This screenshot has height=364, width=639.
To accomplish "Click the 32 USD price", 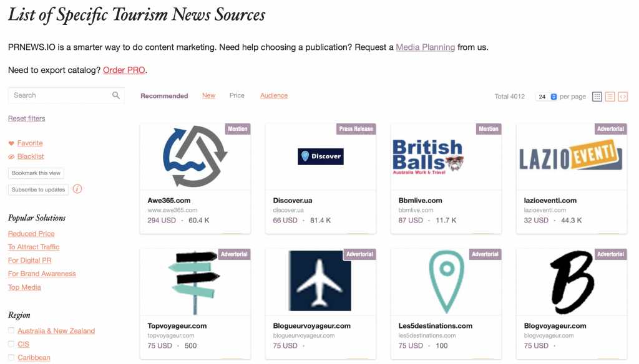I will pos(536,220).
